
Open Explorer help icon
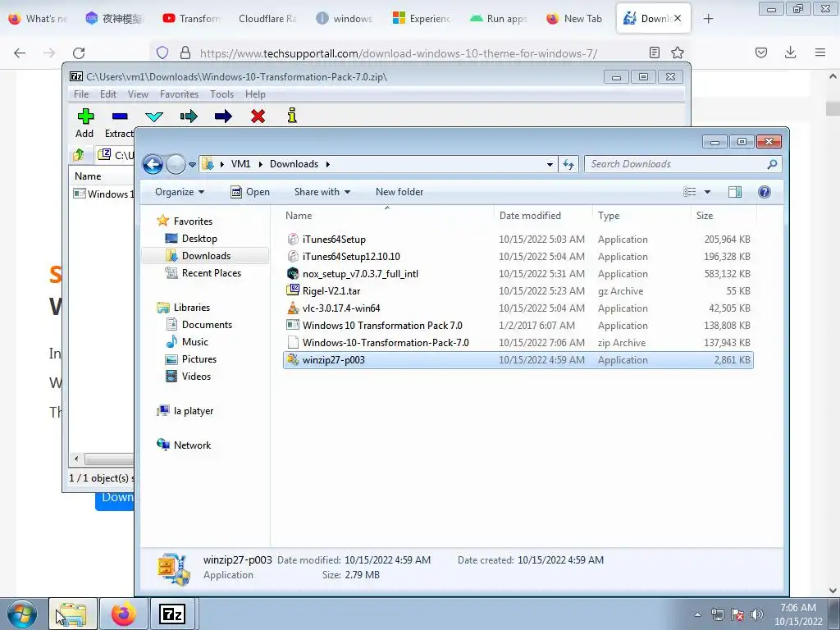tap(765, 192)
